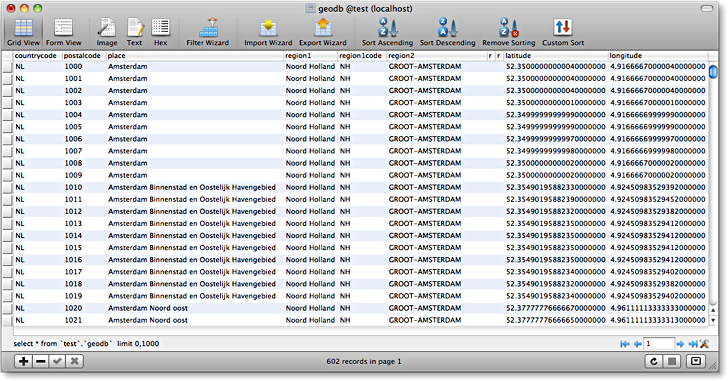728x381 pixels.
Task: Click the region1 column header
Action: tap(310, 56)
